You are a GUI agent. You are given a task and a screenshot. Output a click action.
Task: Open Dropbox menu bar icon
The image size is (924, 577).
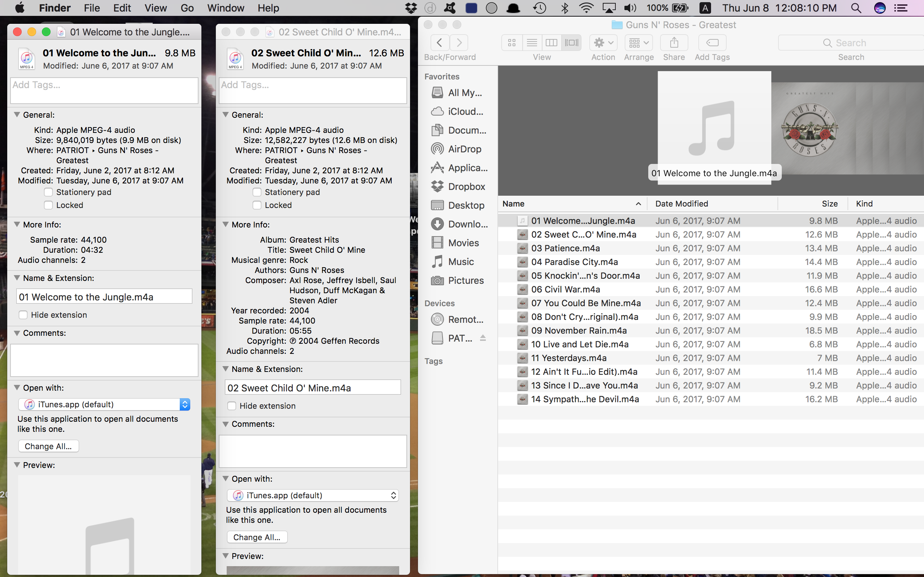point(411,8)
